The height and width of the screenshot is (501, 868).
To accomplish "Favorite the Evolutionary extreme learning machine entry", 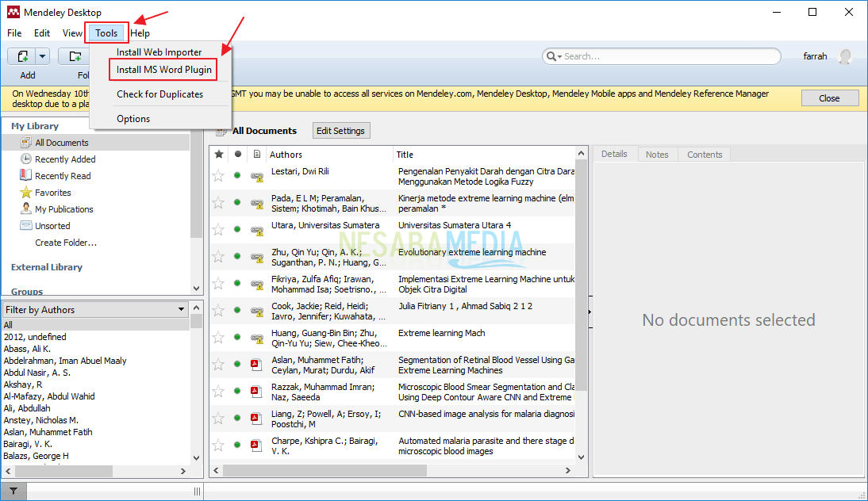I will [219, 257].
